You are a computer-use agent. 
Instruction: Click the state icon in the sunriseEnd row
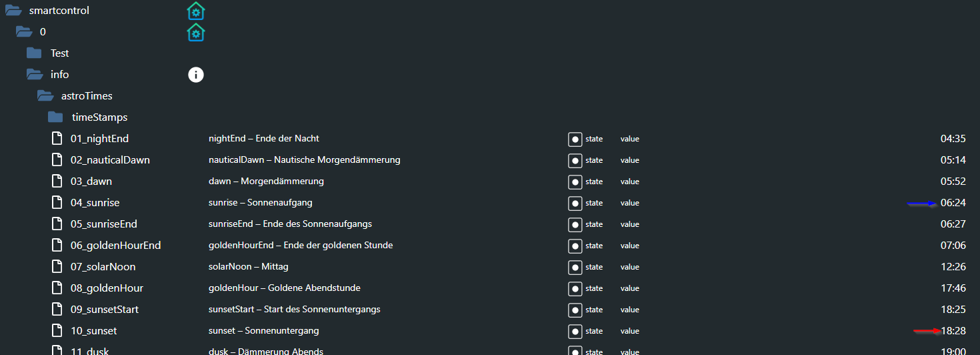pos(575,225)
